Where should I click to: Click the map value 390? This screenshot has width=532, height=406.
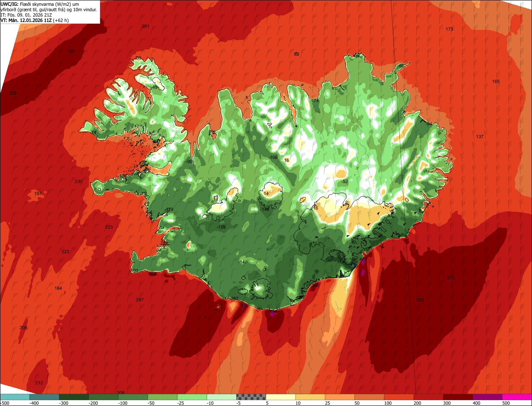click(420, 300)
